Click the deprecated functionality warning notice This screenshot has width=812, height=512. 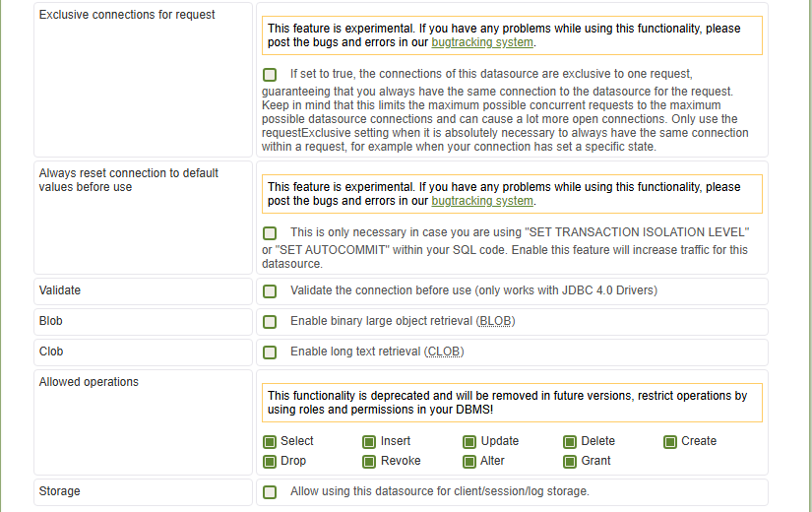point(512,403)
